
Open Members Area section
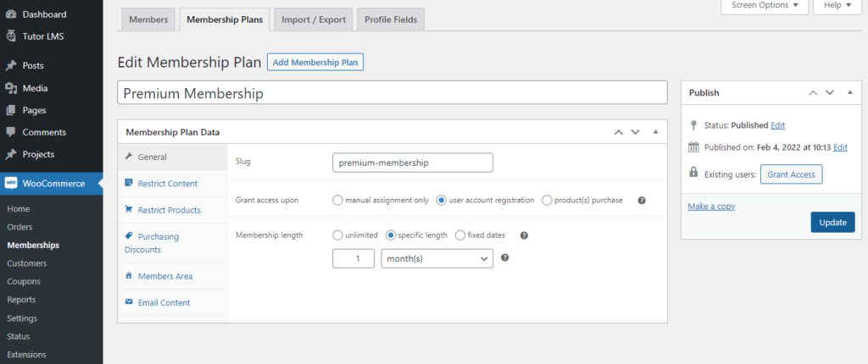coord(173,276)
